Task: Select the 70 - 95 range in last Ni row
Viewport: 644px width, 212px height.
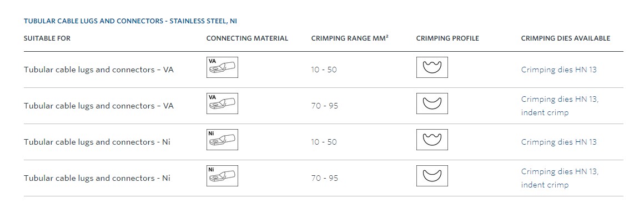Action: coord(324,178)
